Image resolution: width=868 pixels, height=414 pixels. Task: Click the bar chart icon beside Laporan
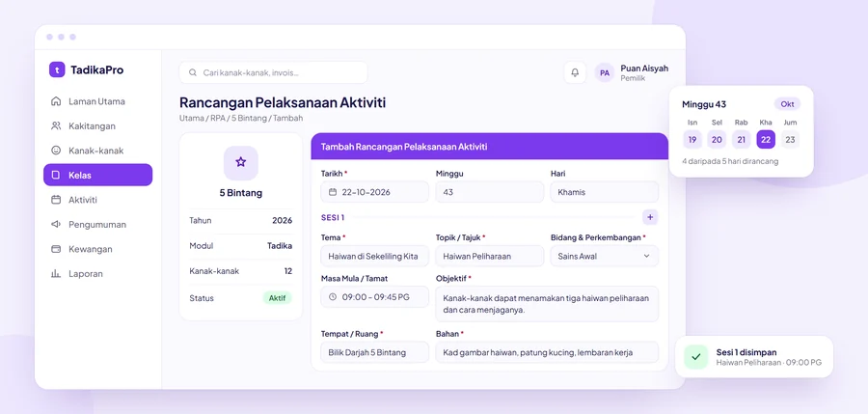(x=56, y=274)
